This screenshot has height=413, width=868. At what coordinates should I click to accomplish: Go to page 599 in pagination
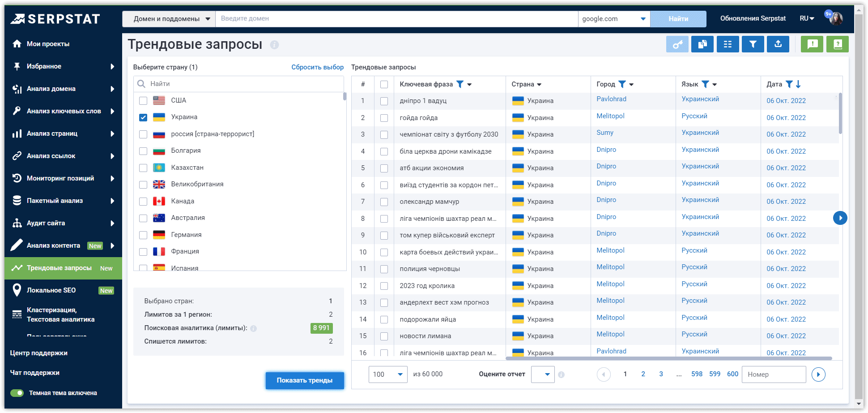(715, 374)
